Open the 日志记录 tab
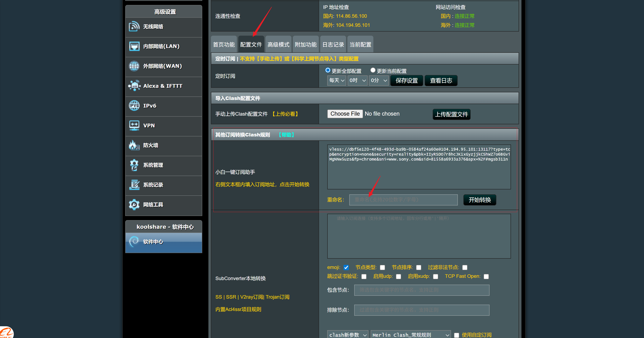Screen dimensions: 644x338 [333, 45]
